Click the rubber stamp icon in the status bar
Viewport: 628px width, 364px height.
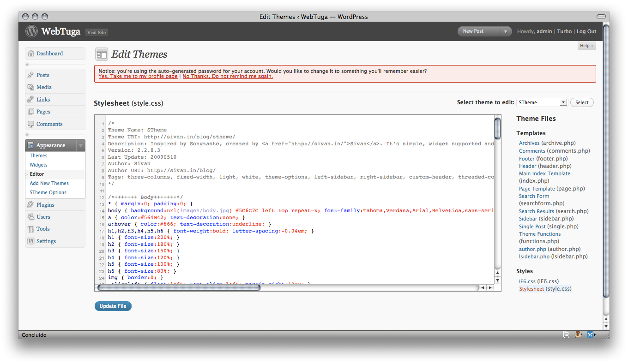click(x=578, y=334)
